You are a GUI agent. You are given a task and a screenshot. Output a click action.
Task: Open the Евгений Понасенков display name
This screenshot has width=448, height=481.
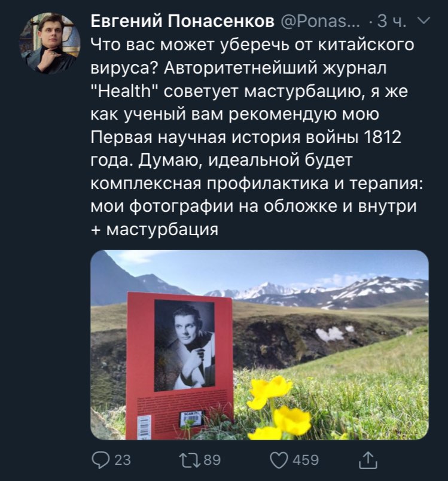[182, 21]
